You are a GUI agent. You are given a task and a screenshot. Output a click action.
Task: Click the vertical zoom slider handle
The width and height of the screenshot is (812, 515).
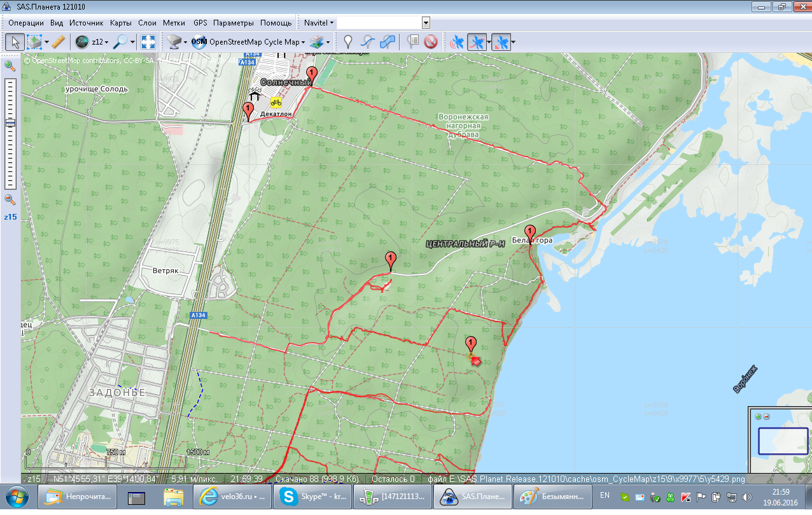click(10, 122)
